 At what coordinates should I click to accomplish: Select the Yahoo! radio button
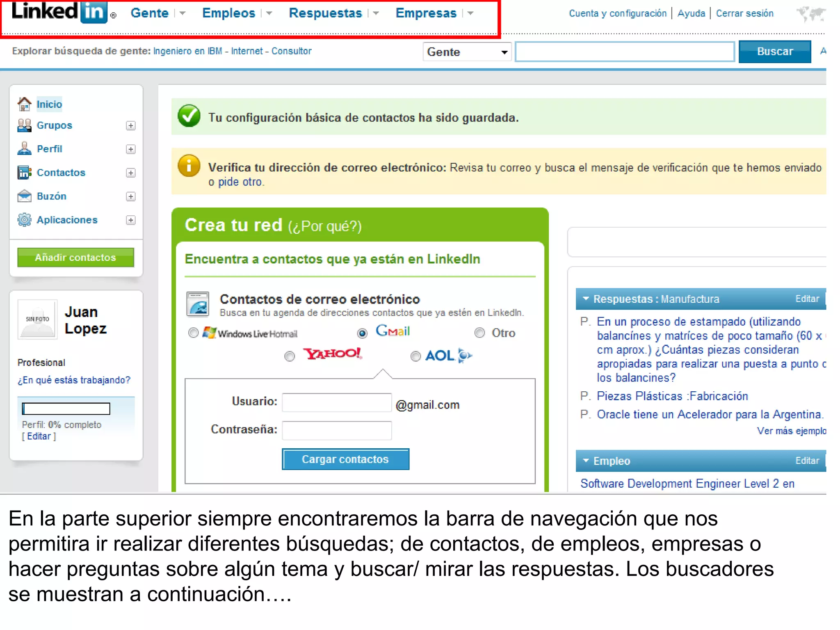290,356
